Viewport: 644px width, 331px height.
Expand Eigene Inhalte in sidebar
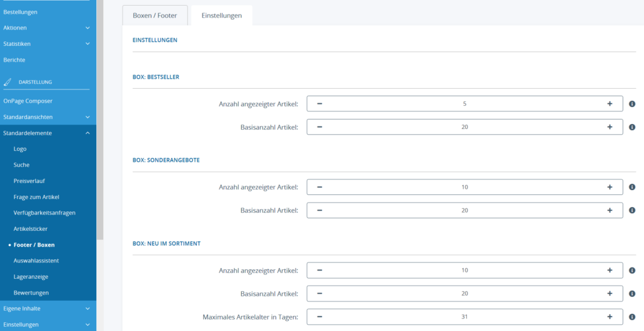(87, 309)
